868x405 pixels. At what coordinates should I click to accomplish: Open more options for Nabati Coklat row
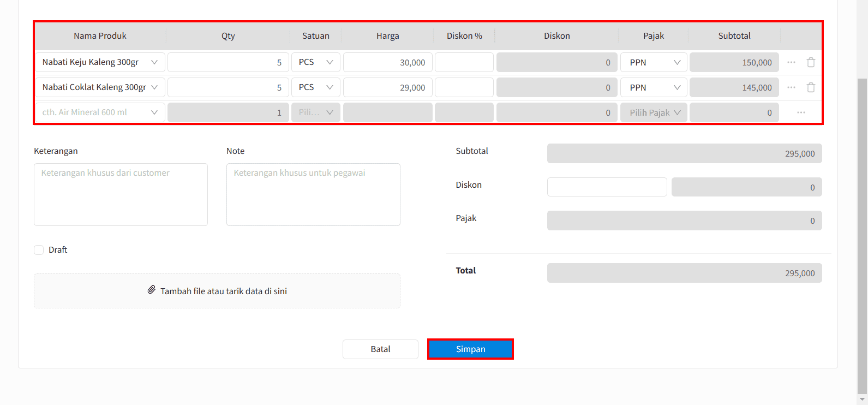[x=791, y=87]
